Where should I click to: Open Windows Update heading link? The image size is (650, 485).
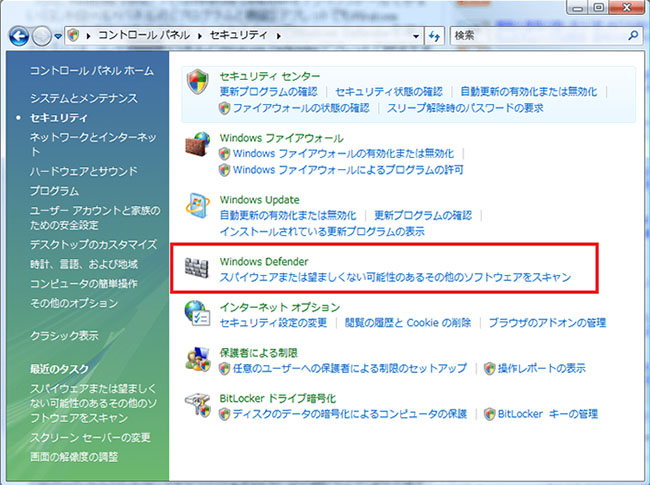(260, 200)
